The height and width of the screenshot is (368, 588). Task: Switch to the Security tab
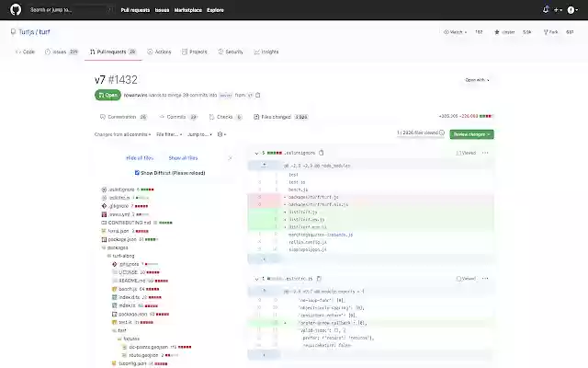(231, 52)
